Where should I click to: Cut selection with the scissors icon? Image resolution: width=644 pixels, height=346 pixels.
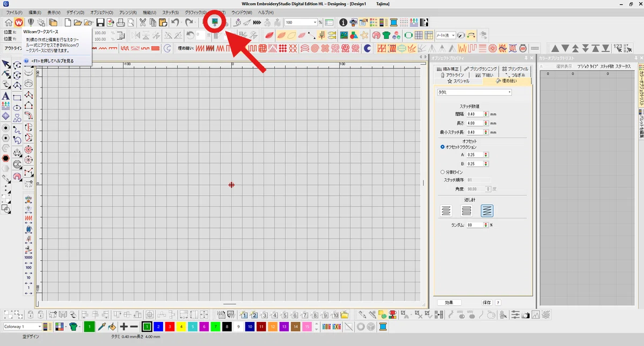pos(143,23)
